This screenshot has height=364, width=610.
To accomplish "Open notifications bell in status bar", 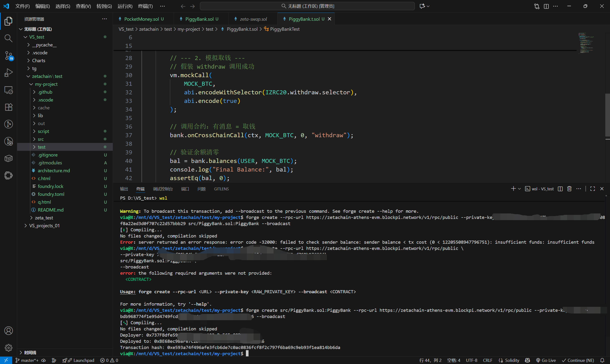I will click(602, 360).
